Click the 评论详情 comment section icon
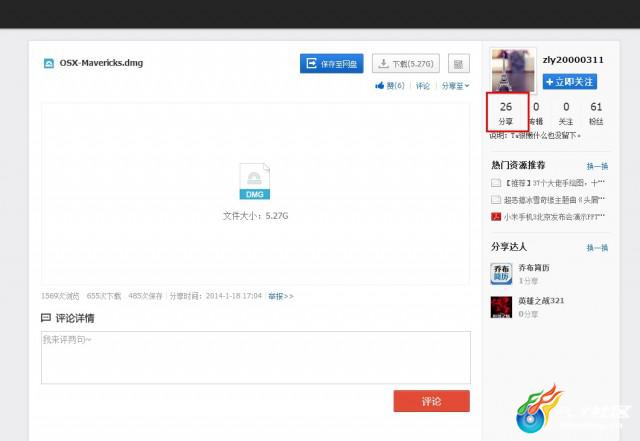The width and height of the screenshot is (640, 441). pyautogui.click(x=46, y=317)
